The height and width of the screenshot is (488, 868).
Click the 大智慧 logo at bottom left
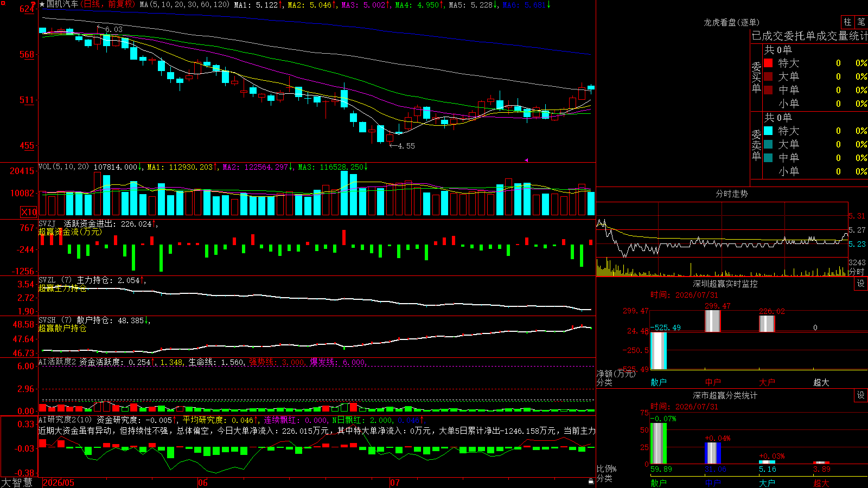click(17, 483)
